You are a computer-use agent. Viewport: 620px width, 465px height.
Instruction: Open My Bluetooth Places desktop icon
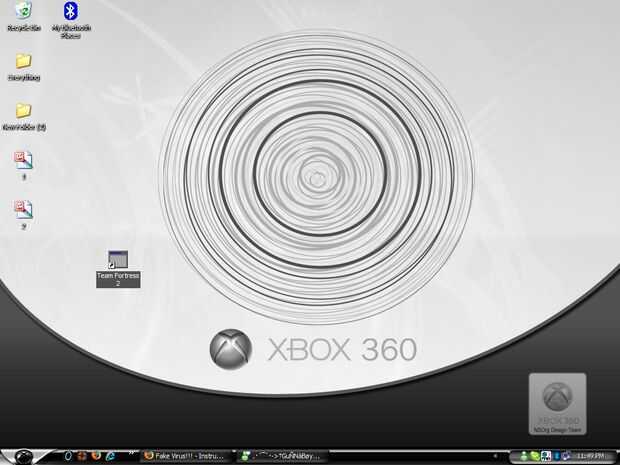point(71,20)
